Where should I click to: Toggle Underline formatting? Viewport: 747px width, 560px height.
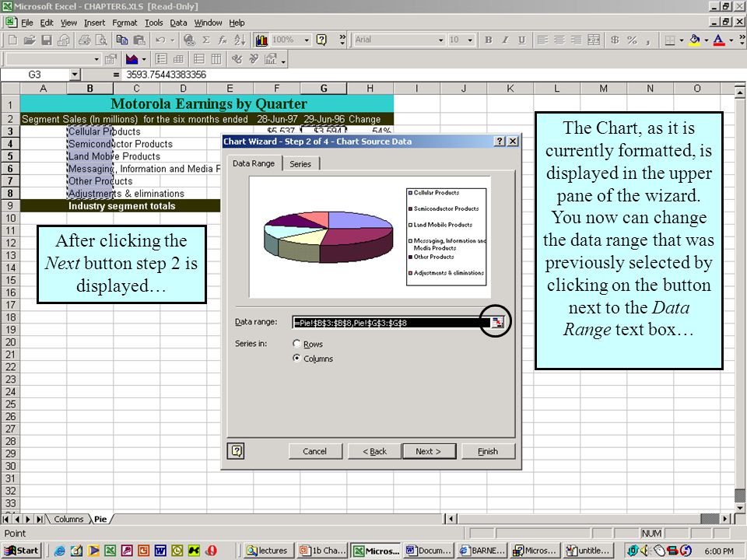522,40
